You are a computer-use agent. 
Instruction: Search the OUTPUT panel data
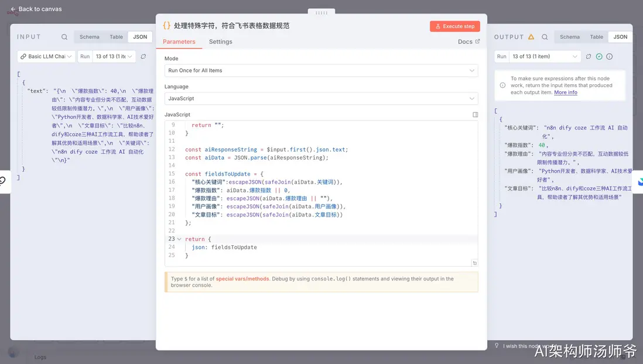point(545,37)
